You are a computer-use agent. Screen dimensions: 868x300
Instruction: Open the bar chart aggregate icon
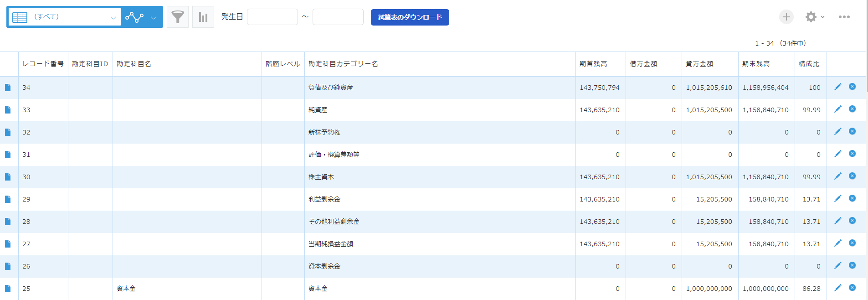[203, 17]
